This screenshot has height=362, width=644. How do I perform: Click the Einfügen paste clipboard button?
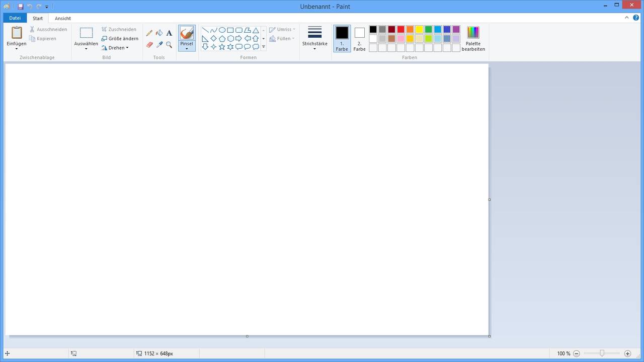point(17,33)
